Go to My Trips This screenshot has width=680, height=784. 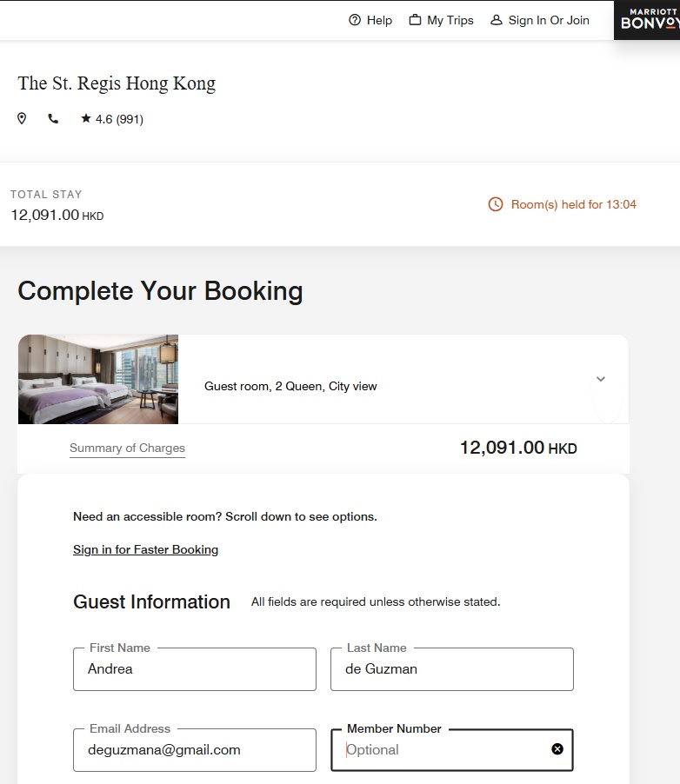pyautogui.click(x=450, y=20)
